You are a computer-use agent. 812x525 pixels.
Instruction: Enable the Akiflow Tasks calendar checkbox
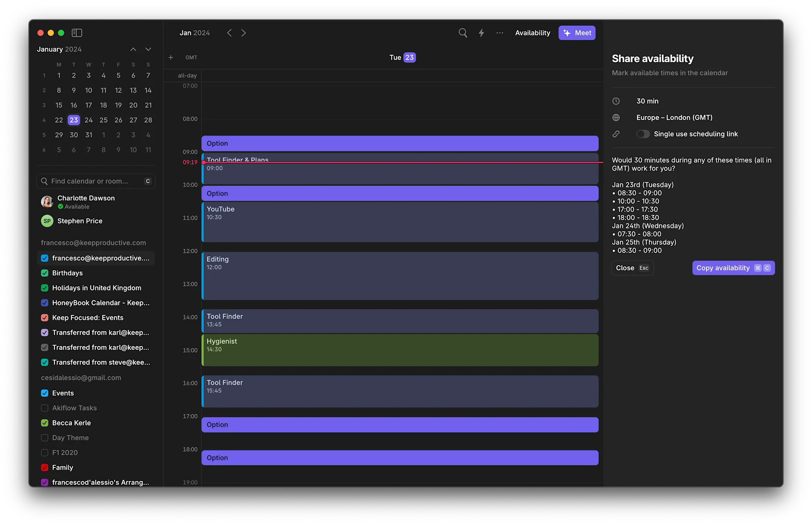[44, 408]
